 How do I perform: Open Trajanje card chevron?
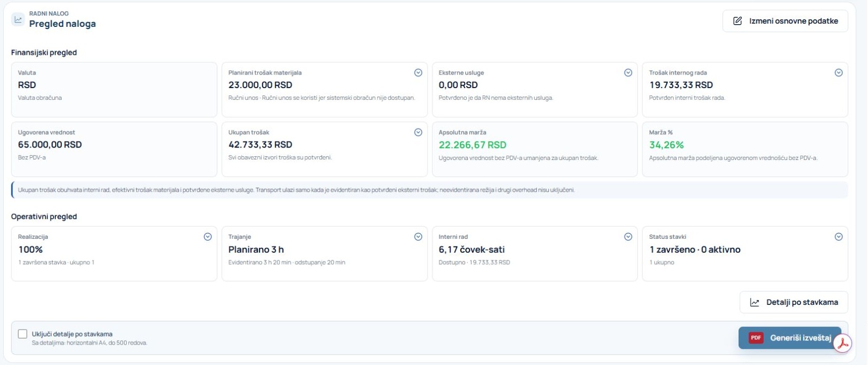418,237
